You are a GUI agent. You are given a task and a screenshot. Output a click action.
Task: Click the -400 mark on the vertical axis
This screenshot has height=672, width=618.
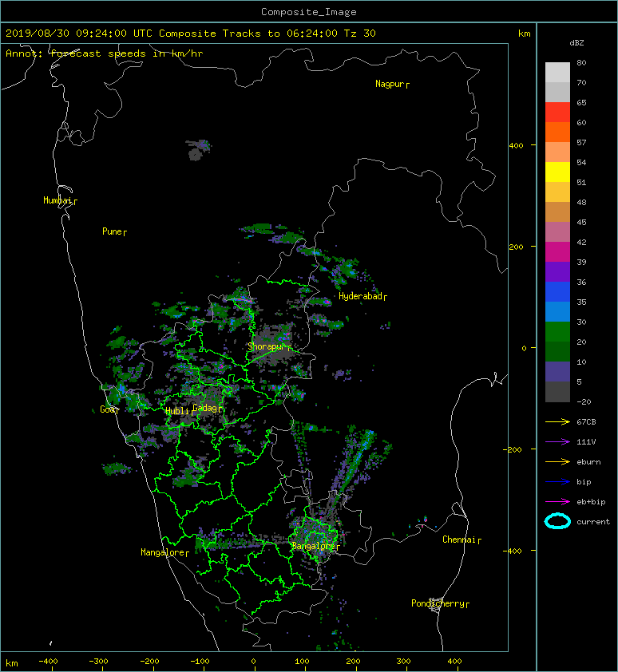tap(513, 551)
